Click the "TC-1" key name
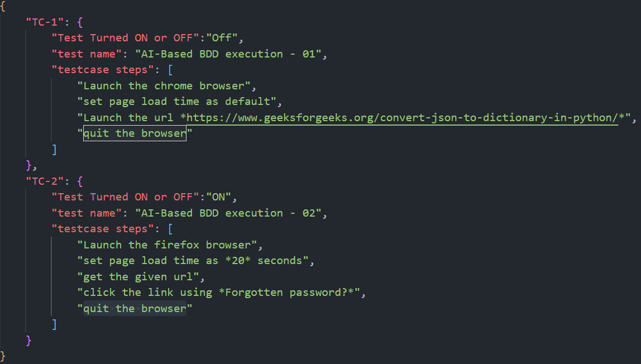The image size is (641, 364). (x=45, y=22)
